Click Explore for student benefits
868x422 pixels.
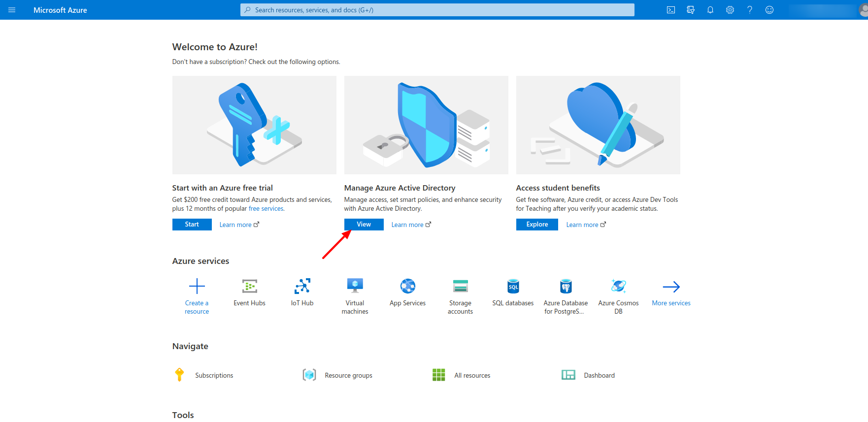coord(536,225)
